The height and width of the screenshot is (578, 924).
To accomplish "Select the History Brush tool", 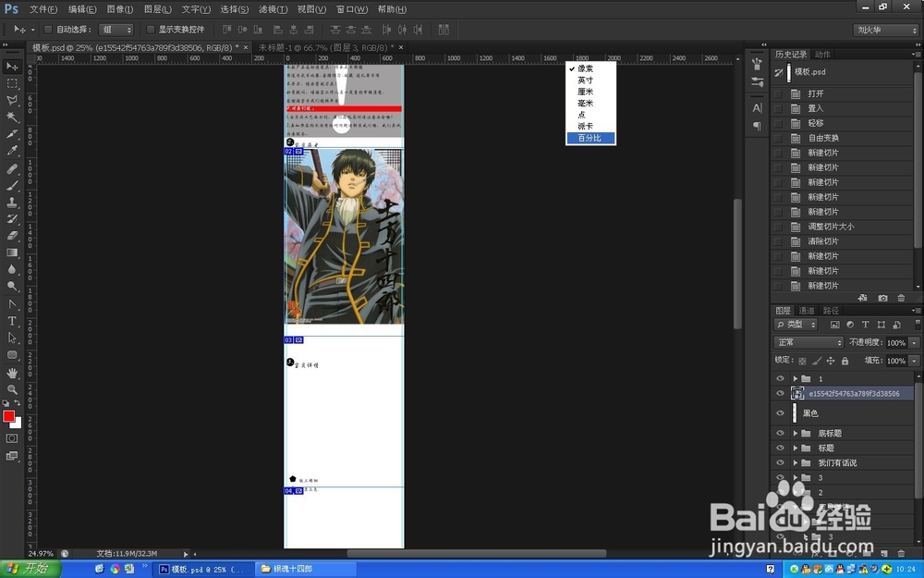I will 12,219.
